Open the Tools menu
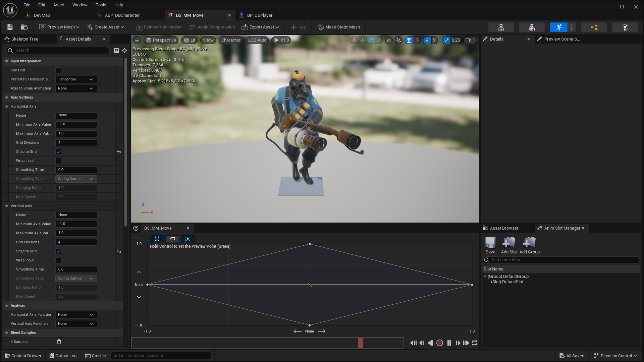The height and width of the screenshot is (362, 644). click(101, 5)
